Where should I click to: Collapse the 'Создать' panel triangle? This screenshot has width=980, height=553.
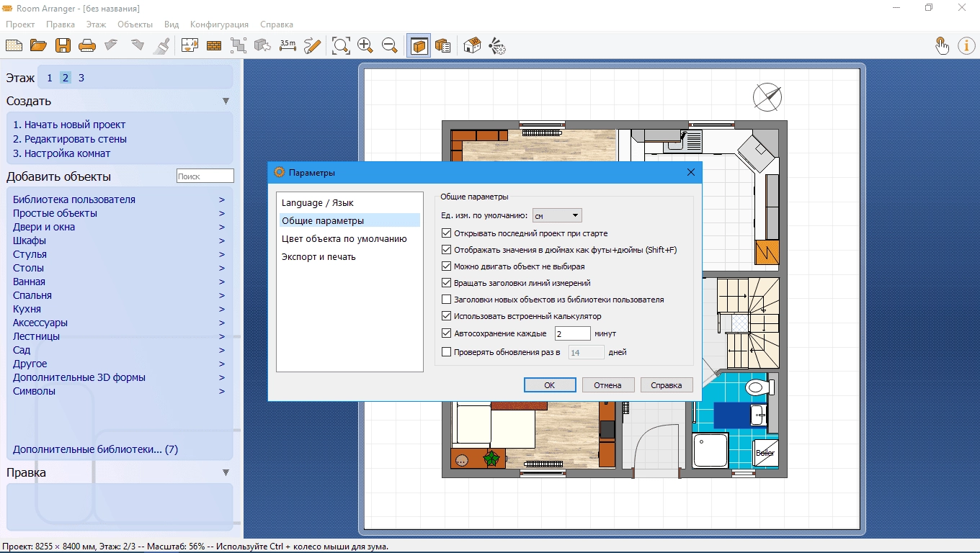click(226, 102)
